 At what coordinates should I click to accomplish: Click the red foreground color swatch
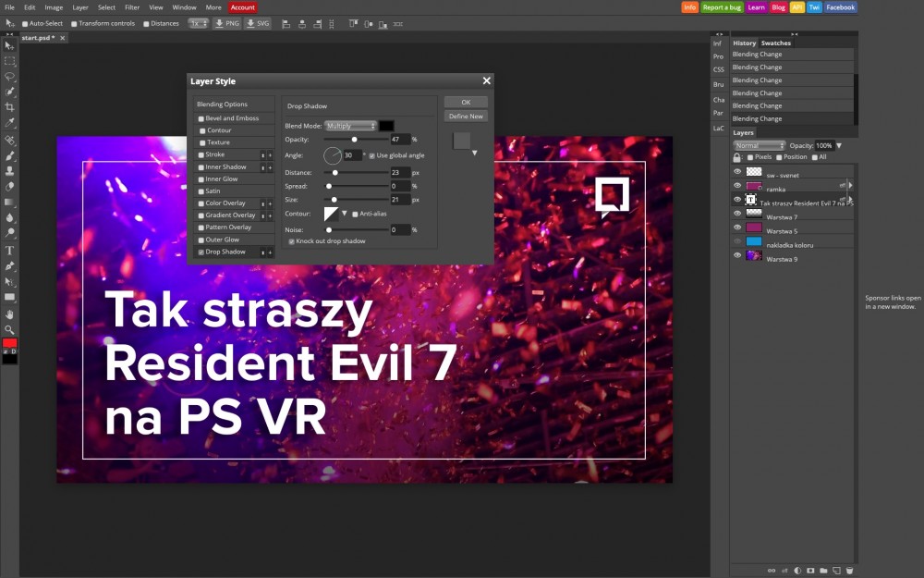(9, 343)
